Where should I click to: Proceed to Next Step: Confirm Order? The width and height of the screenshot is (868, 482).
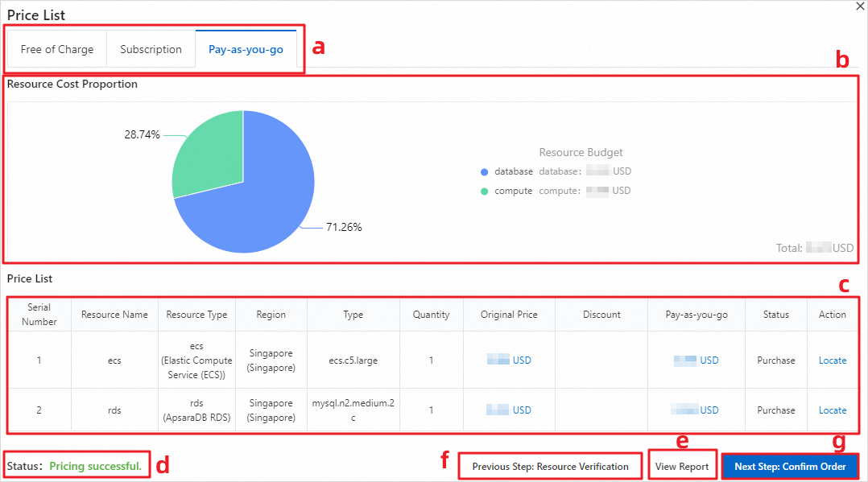(790, 467)
